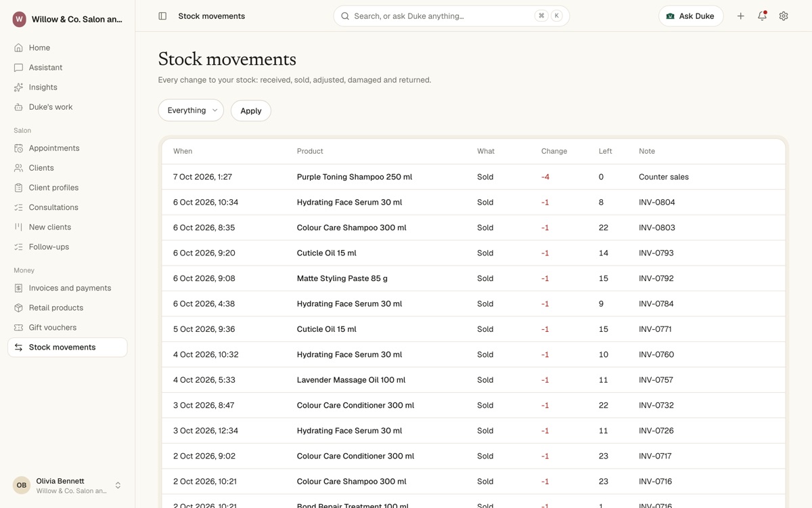Image resolution: width=812 pixels, height=508 pixels.
Task: Click the What column header
Action: pyautogui.click(x=486, y=151)
